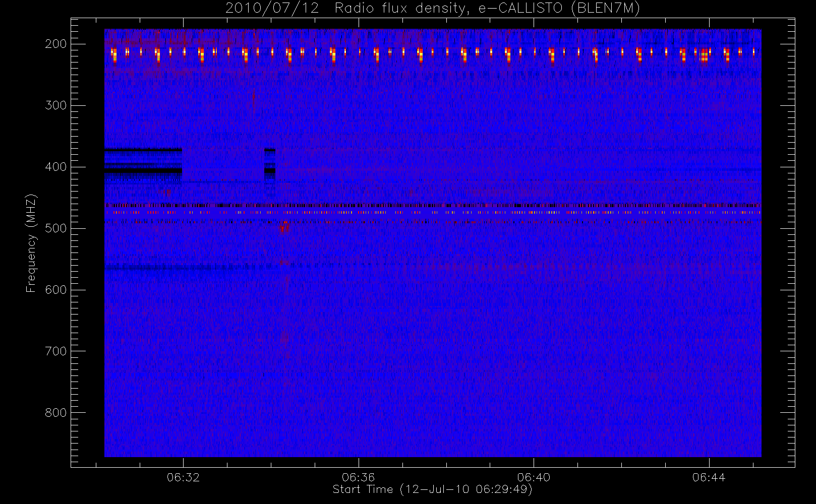This screenshot has width=816, height=504.
Task: Click the 06:36 time tick label
Action: click(358, 477)
